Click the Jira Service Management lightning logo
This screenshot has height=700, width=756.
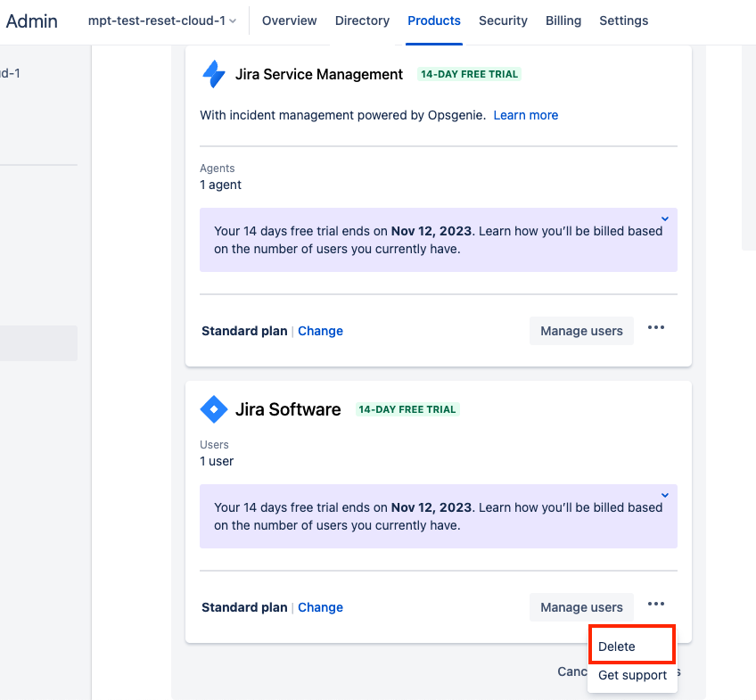point(214,74)
